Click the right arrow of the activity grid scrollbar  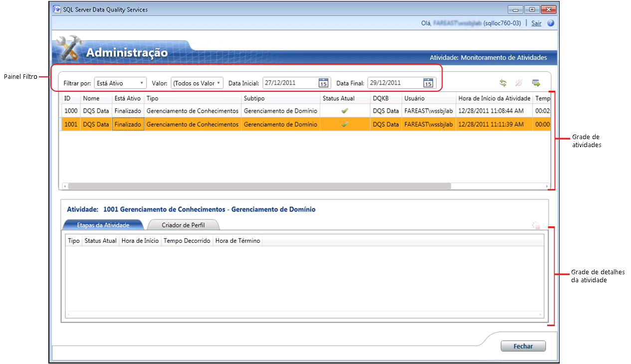pos(547,186)
